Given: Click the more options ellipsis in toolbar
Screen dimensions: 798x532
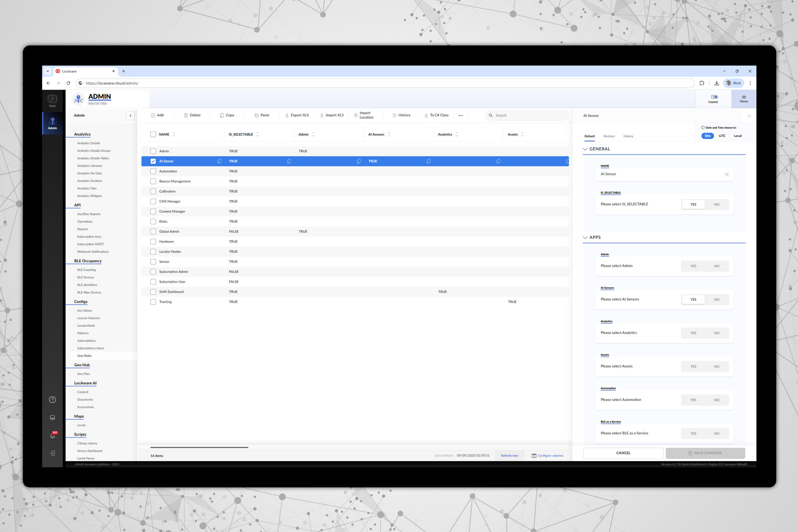Looking at the screenshot, I should (460, 115).
